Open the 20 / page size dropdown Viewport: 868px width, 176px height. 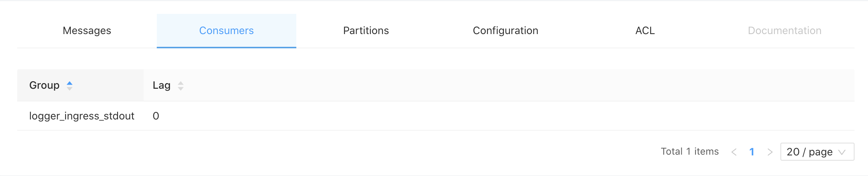click(x=817, y=152)
